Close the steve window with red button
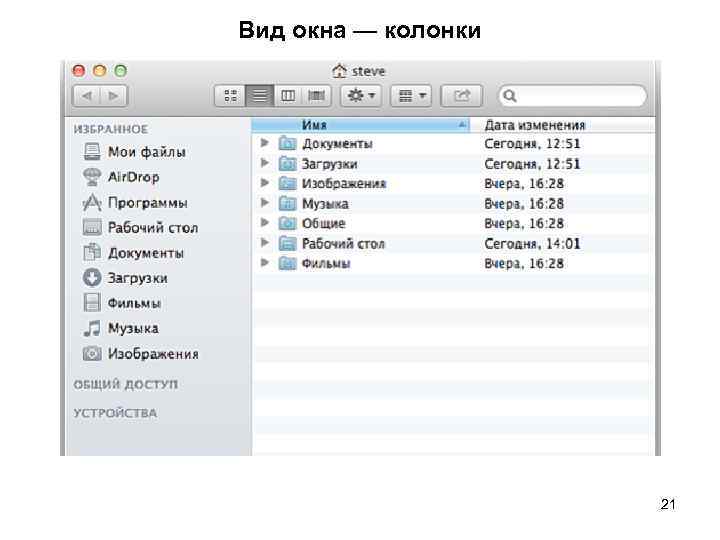The width and height of the screenshot is (720, 540). coord(79,71)
